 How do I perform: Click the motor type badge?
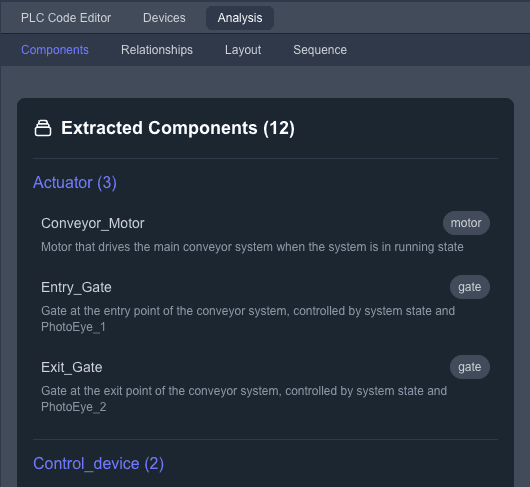click(x=466, y=223)
